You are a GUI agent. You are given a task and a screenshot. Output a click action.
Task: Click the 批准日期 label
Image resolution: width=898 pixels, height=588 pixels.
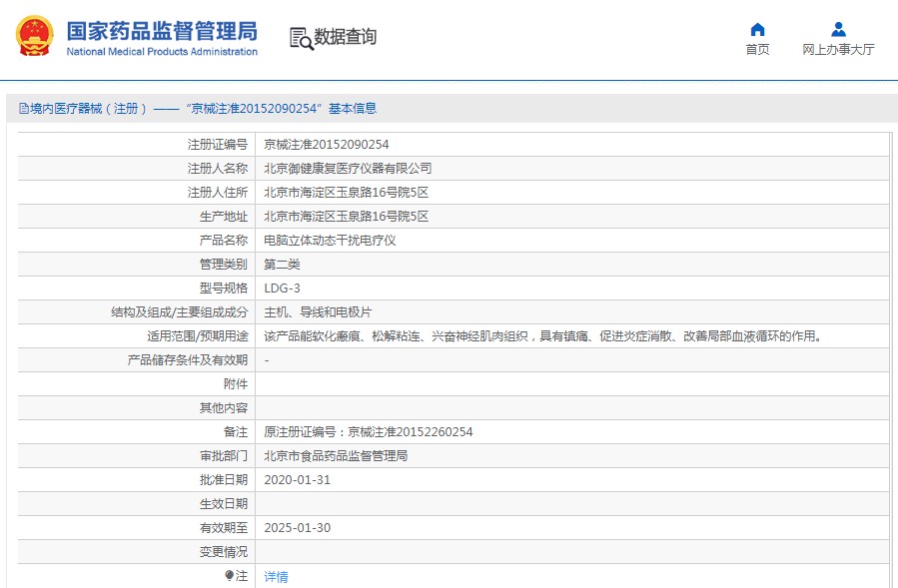pyautogui.click(x=224, y=480)
